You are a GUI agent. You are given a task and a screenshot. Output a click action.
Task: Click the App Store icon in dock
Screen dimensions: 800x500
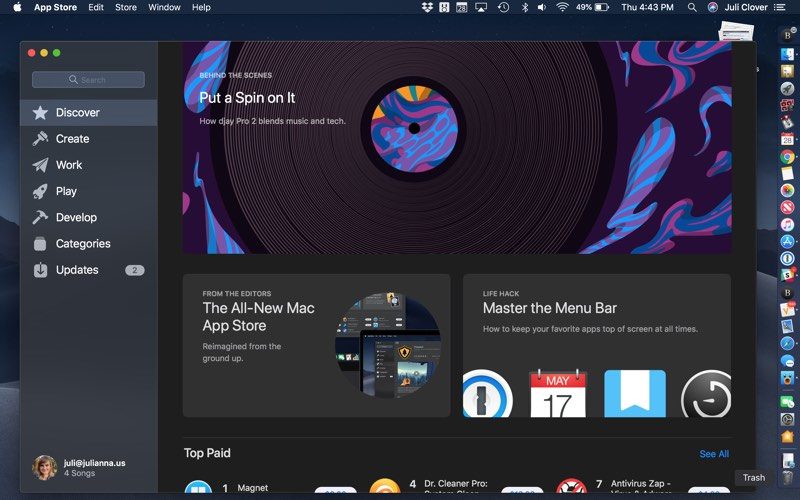click(x=787, y=241)
